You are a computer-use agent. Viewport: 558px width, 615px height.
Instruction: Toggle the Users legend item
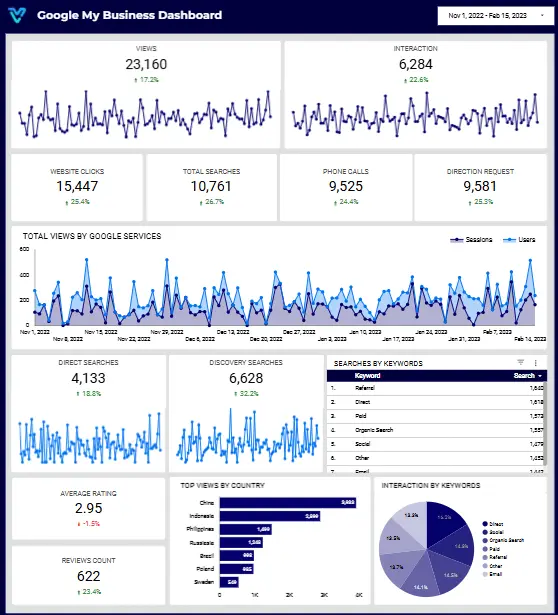click(519, 240)
